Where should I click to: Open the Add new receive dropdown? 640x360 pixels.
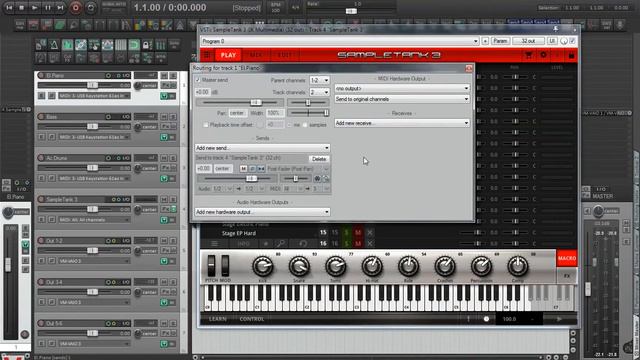[402, 123]
